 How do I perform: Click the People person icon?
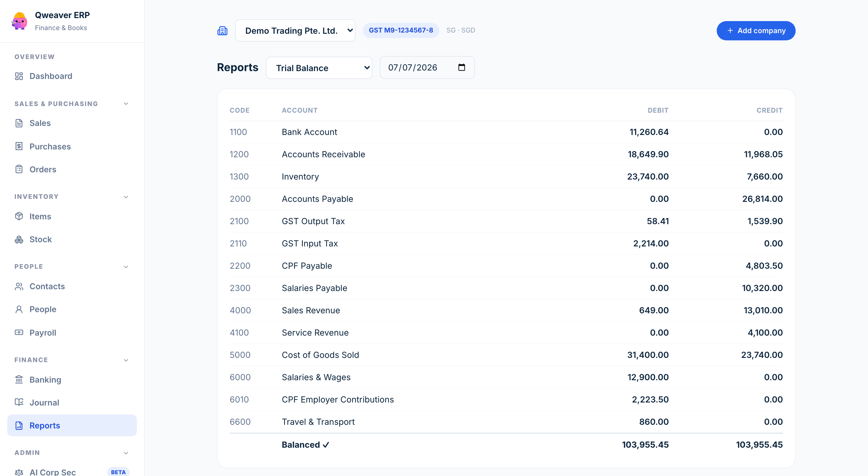tap(19, 309)
